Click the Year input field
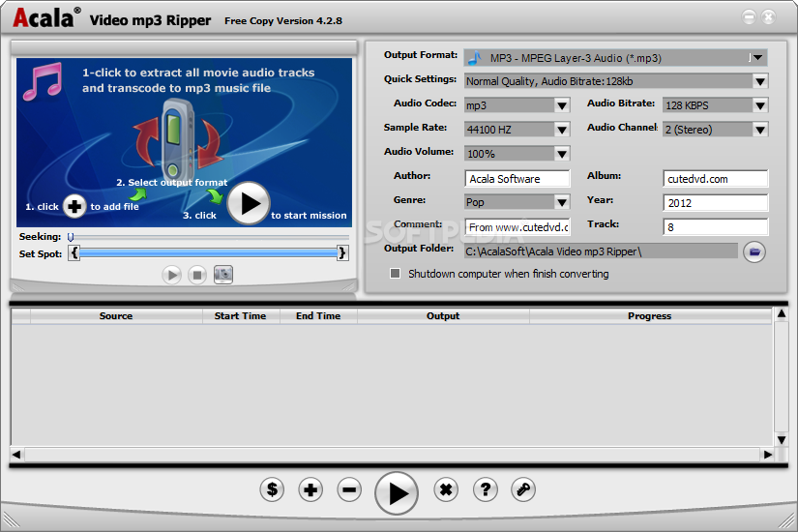 pos(716,202)
